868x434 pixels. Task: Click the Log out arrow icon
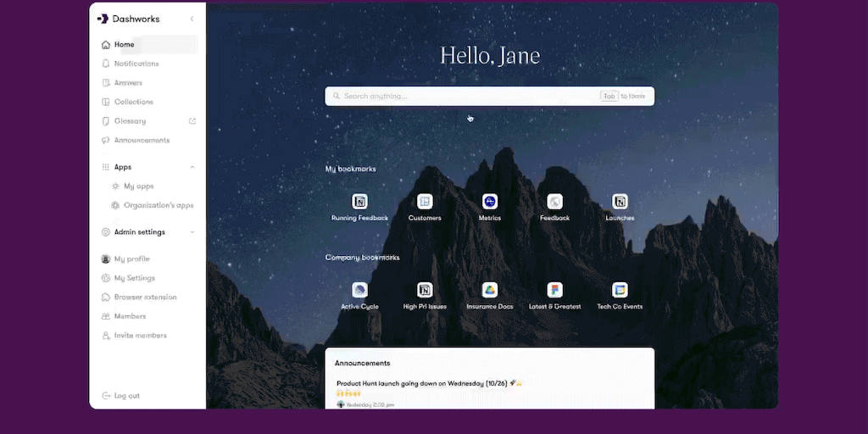click(106, 396)
